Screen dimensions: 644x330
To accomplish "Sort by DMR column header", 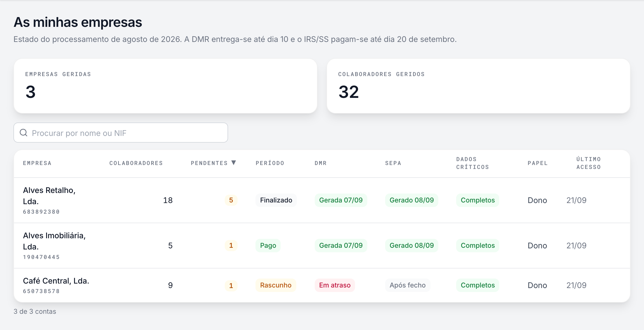I will pyautogui.click(x=321, y=163).
